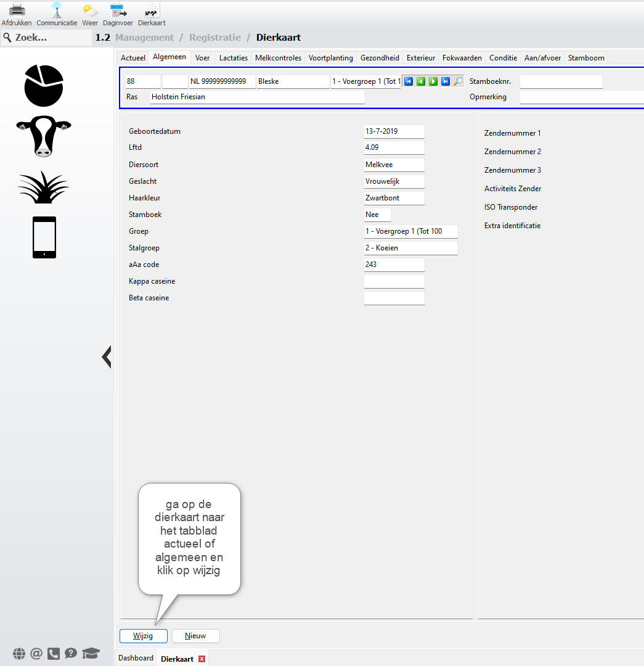Switch to the Dashboard bottom tab
644x666 pixels.
point(136,658)
